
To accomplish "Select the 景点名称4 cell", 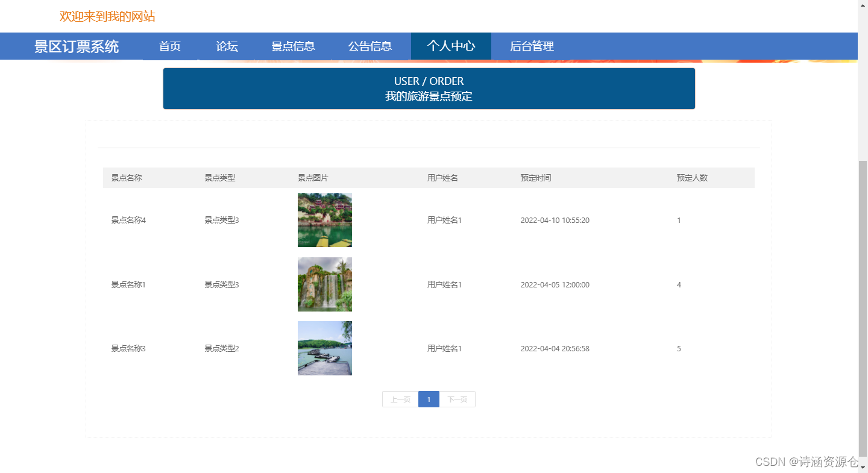I will coord(128,220).
